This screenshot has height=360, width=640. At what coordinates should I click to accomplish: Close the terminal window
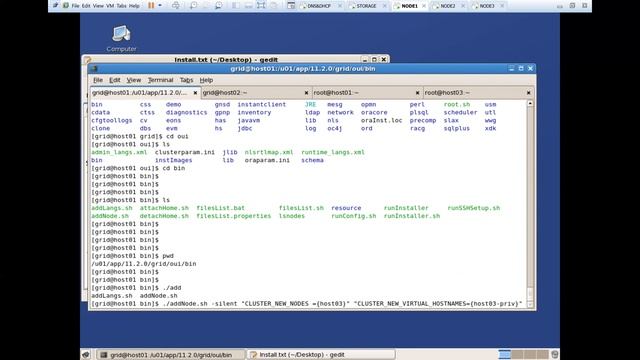pos(530,69)
